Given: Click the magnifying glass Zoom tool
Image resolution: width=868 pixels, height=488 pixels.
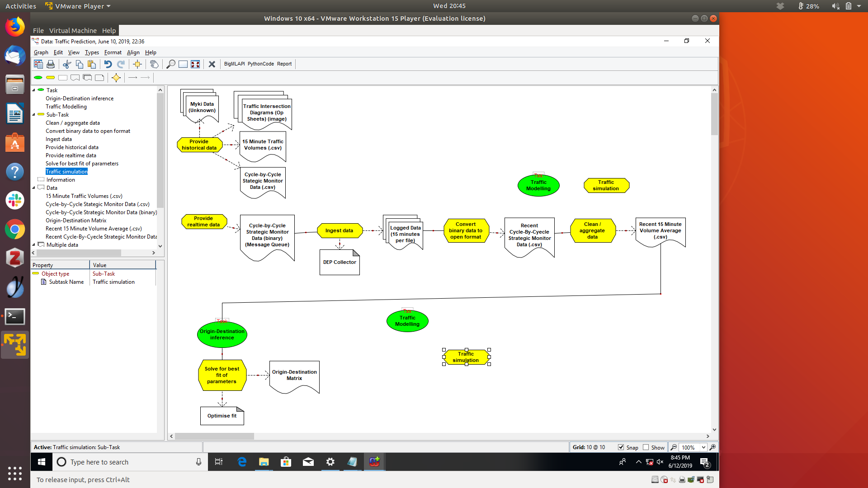Looking at the screenshot, I should click(x=171, y=64).
